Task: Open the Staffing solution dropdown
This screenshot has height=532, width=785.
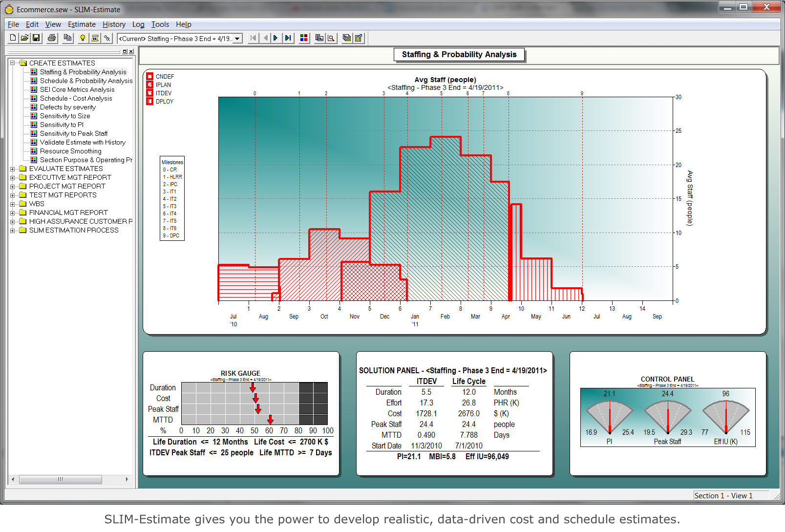Action: click(x=237, y=38)
